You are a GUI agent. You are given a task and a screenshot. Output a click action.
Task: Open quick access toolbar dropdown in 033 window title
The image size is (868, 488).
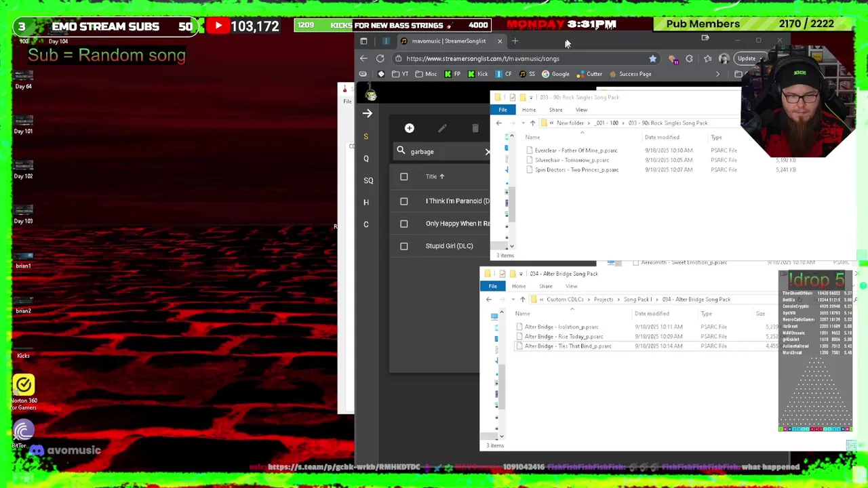pyautogui.click(x=530, y=98)
